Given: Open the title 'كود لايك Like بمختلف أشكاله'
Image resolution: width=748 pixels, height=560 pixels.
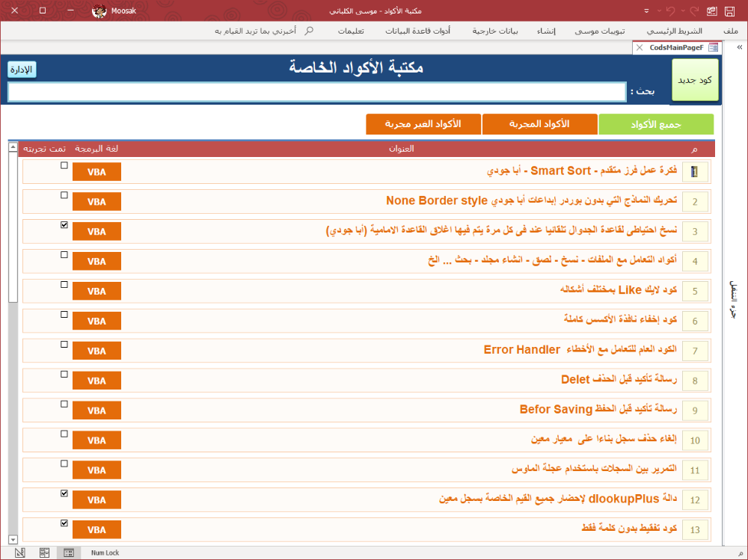Looking at the screenshot, I should click(x=619, y=290).
